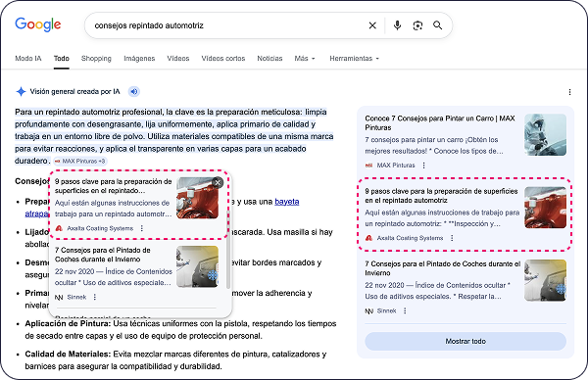Click 'MAX Pinturas' source name in sidebar
This screenshot has height=380, width=588.
tap(396, 166)
